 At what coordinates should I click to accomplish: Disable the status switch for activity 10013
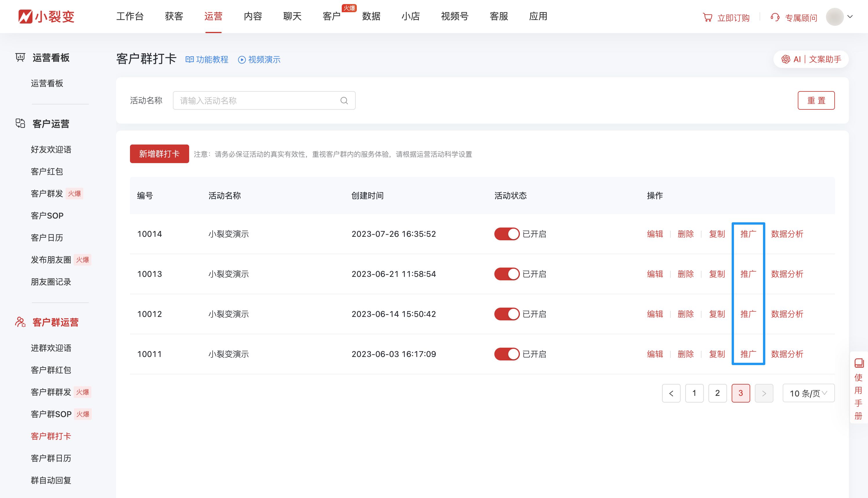coord(507,274)
